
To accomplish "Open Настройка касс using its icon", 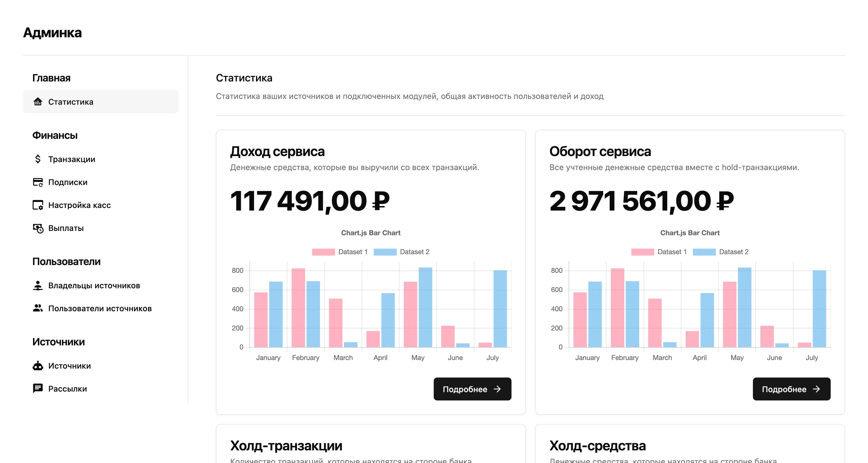I will [38, 205].
